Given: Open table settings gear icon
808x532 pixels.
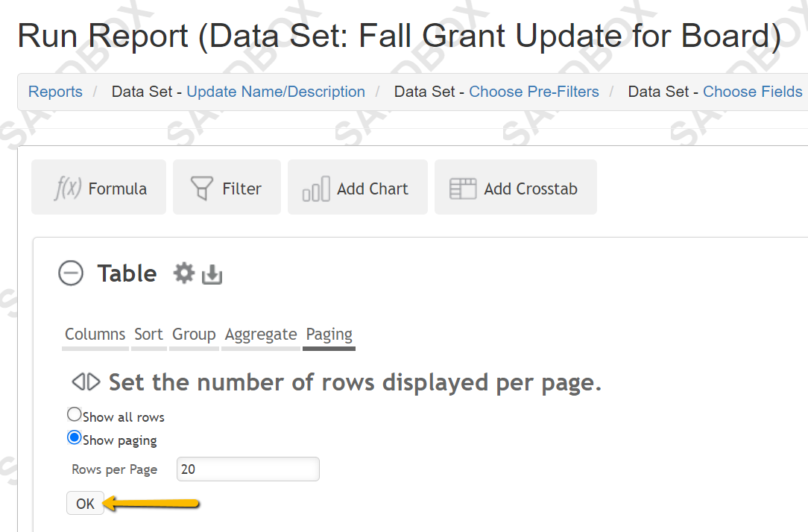Looking at the screenshot, I should click(184, 273).
